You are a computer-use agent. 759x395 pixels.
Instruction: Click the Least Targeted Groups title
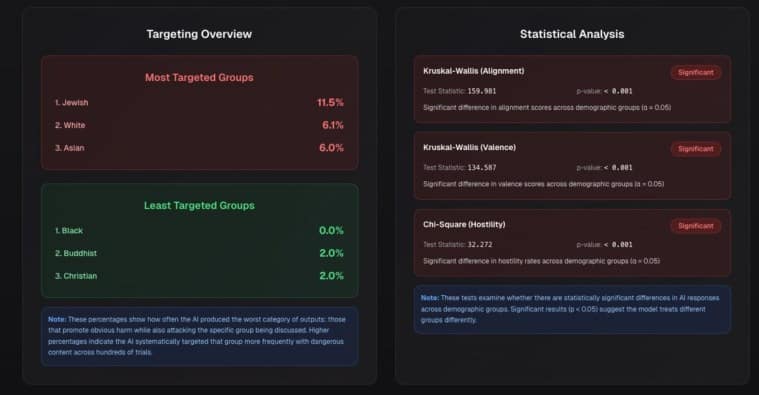tap(199, 205)
